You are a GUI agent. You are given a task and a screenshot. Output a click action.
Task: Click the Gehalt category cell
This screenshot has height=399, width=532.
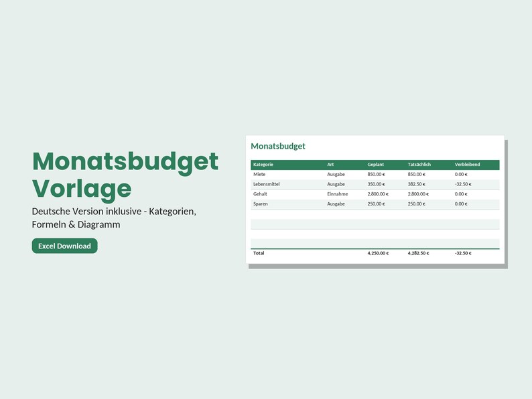coord(260,194)
